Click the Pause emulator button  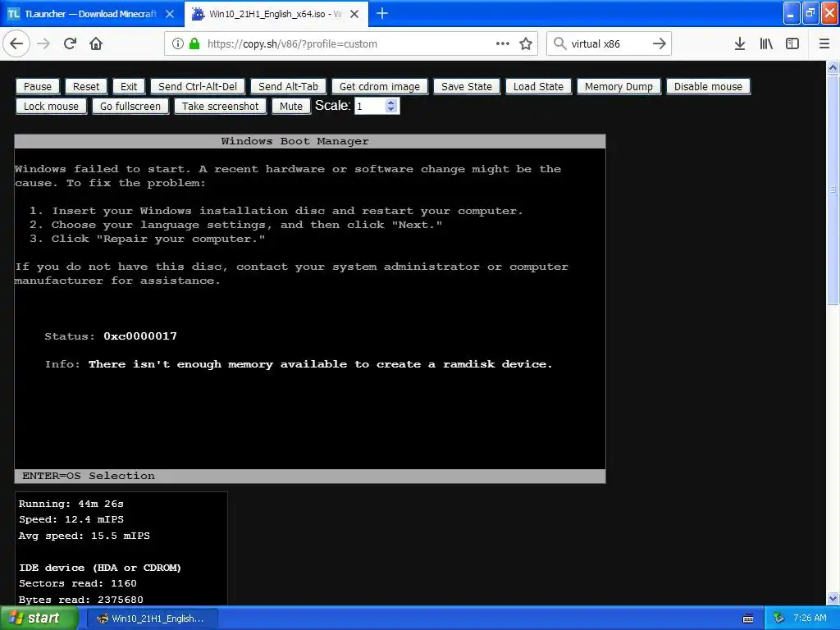38,86
